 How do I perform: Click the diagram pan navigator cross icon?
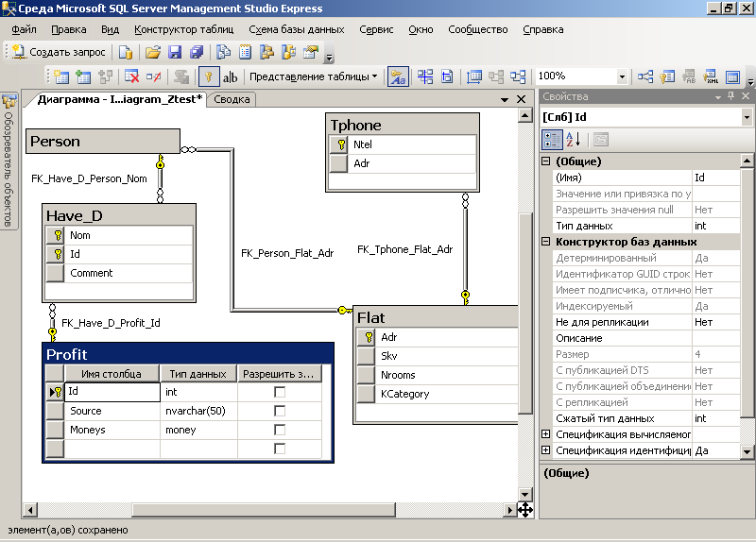pyautogui.click(x=525, y=510)
